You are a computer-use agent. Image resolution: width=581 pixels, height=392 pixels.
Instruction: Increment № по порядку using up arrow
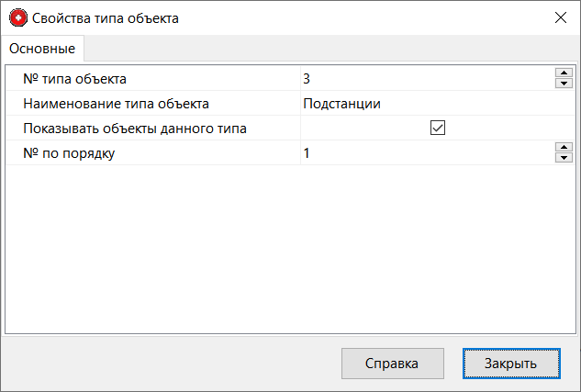pos(564,148)
